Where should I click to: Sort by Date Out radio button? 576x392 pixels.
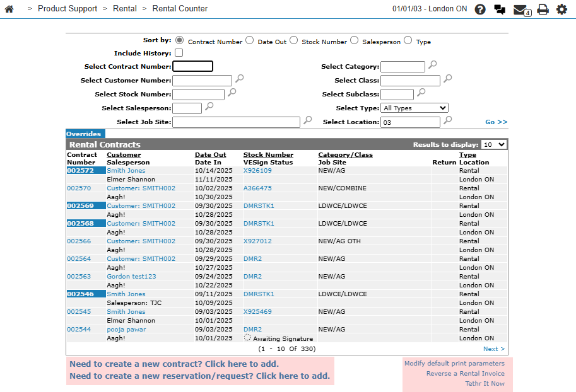tap(250, 40)
